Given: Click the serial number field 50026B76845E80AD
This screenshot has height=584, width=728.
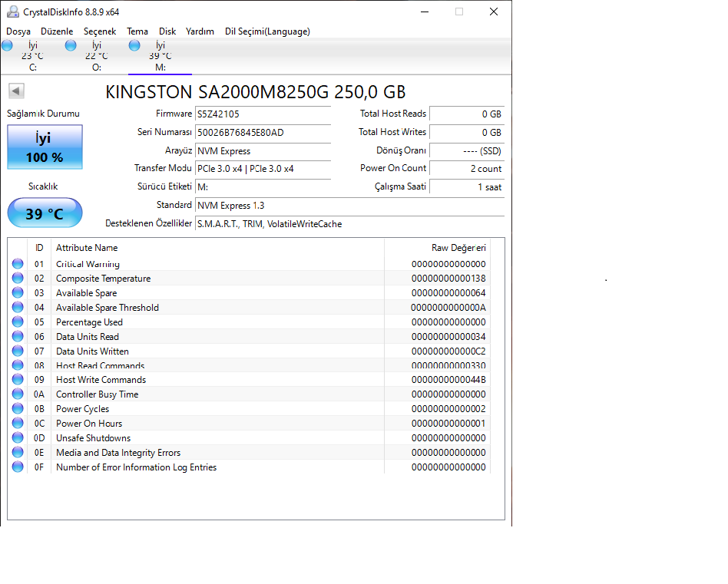Looking at the screenshot, I should 263,133.
